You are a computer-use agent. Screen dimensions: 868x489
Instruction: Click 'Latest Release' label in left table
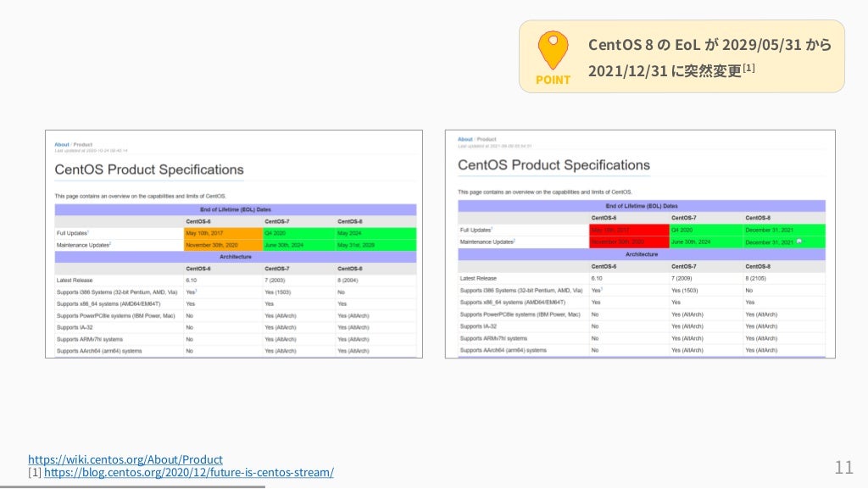click(75, 281)
